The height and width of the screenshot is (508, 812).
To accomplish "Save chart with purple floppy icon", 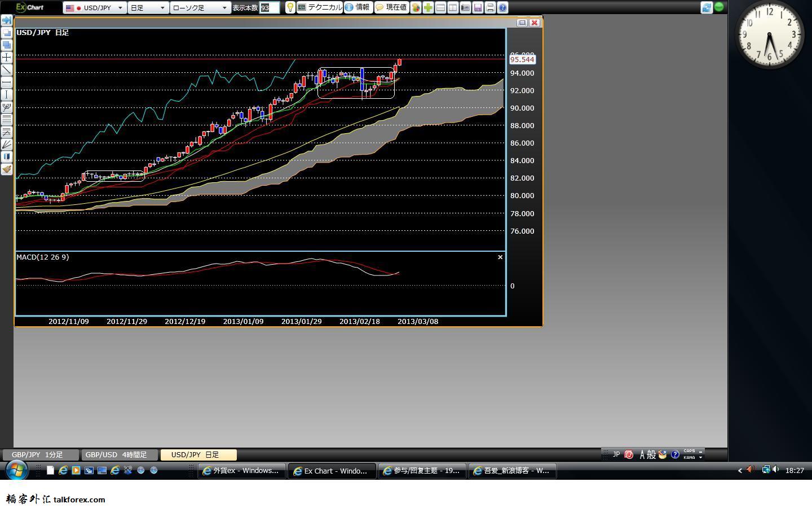I will coord(478,8).
